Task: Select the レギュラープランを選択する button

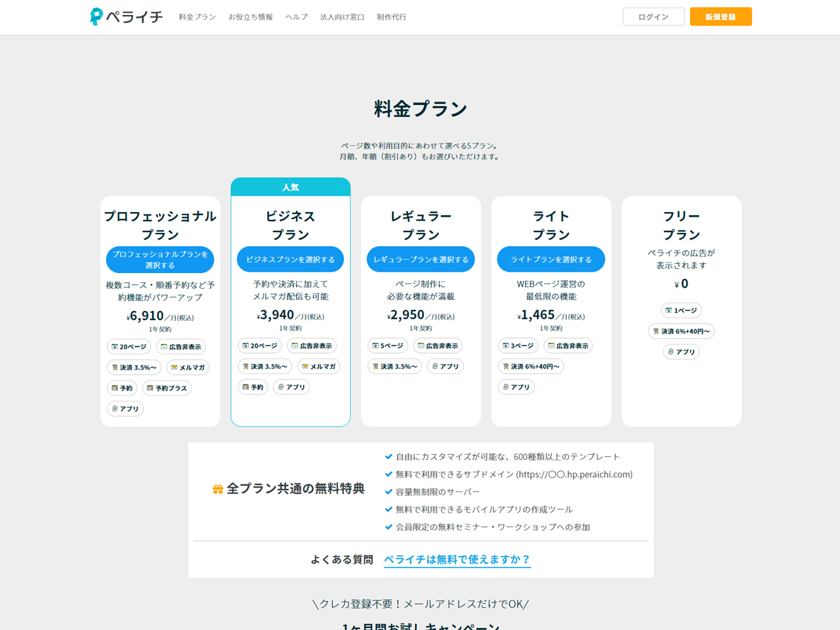Action: point(421,259)
